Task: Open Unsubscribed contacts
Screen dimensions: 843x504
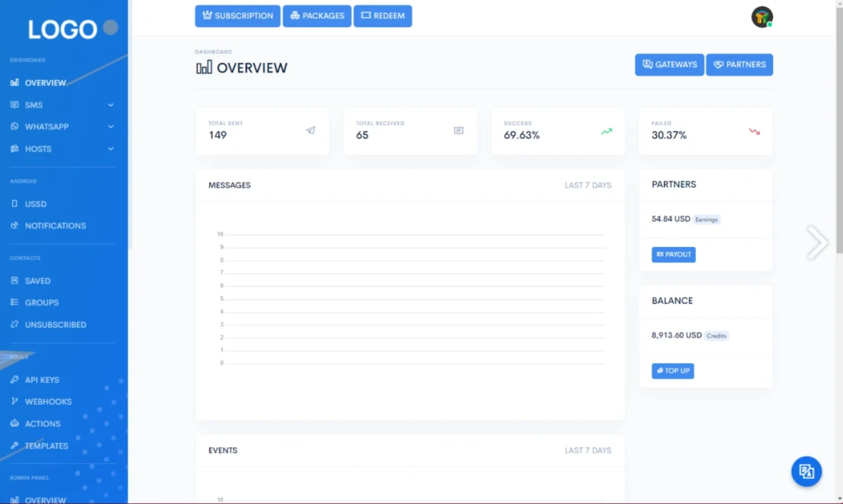Action: tap(56, 325)
